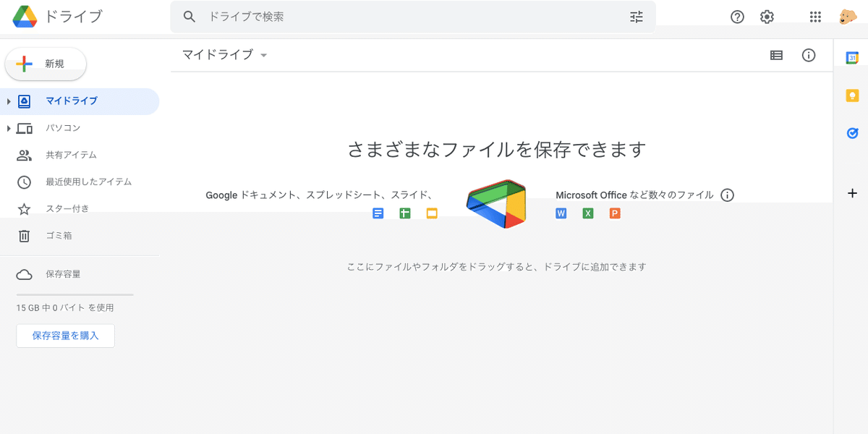Open the help question mark icon
This screenshot has height=434, width=868.
click(737, 17)
